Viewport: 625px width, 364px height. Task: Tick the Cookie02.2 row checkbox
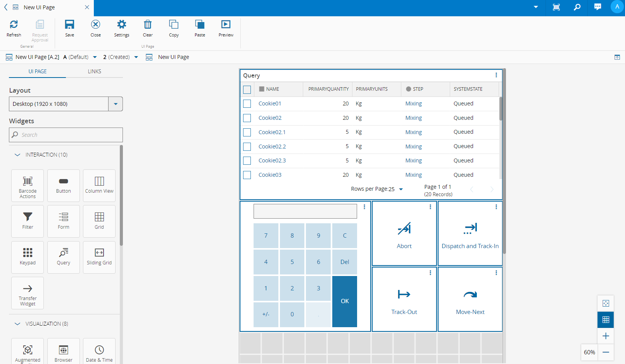click(247, 147)
